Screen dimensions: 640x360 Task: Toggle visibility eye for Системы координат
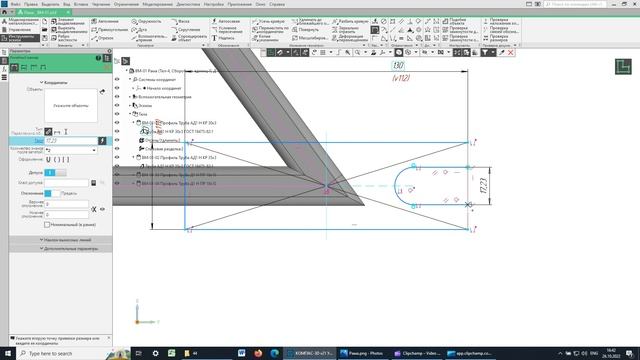pyautogui.click(x=117, y=80)
